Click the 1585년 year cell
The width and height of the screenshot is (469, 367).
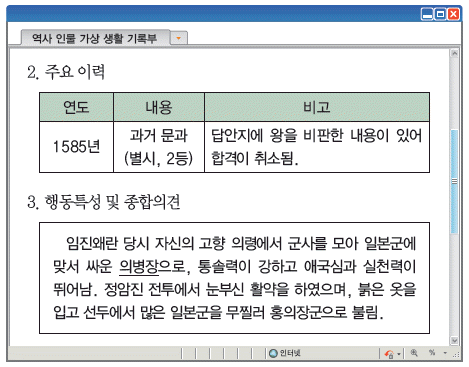(76, 147)
